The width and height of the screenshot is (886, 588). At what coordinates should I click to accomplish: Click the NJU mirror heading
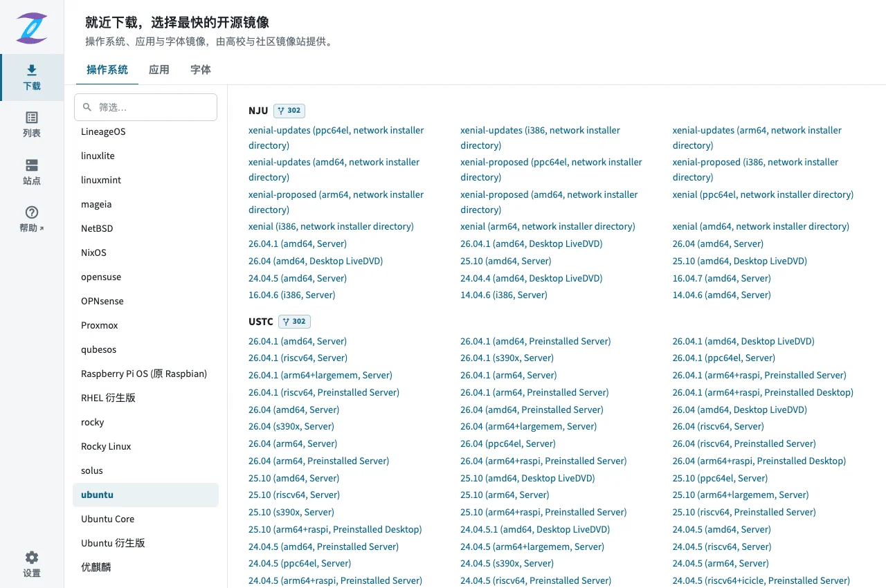pos(258,111)
